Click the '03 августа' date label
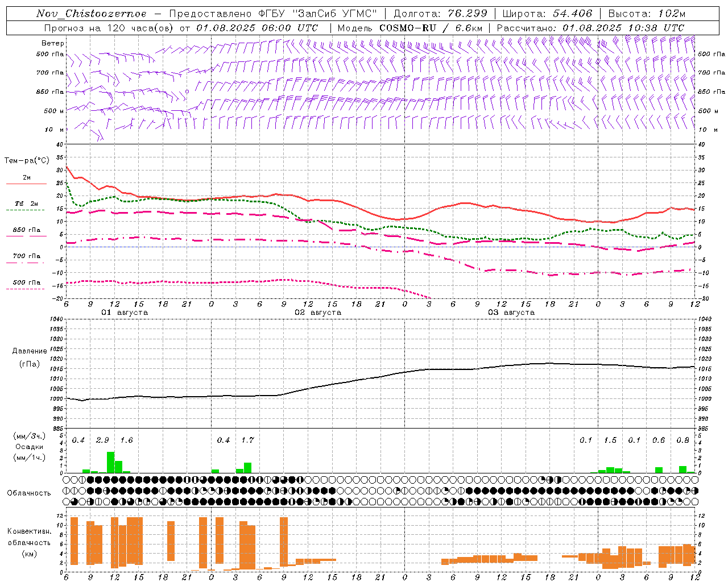728x582 pixels. point(511,313)
